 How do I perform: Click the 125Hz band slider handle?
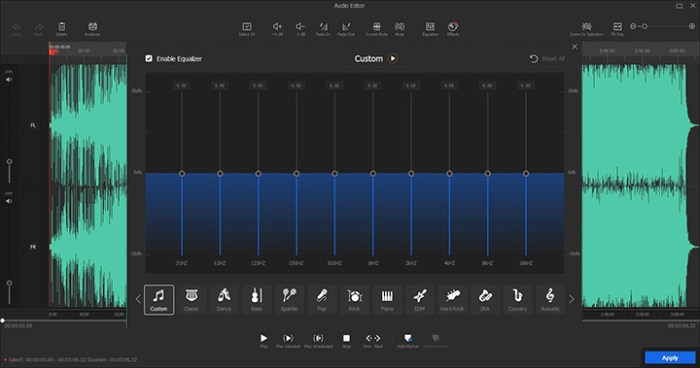click(258, 173)
